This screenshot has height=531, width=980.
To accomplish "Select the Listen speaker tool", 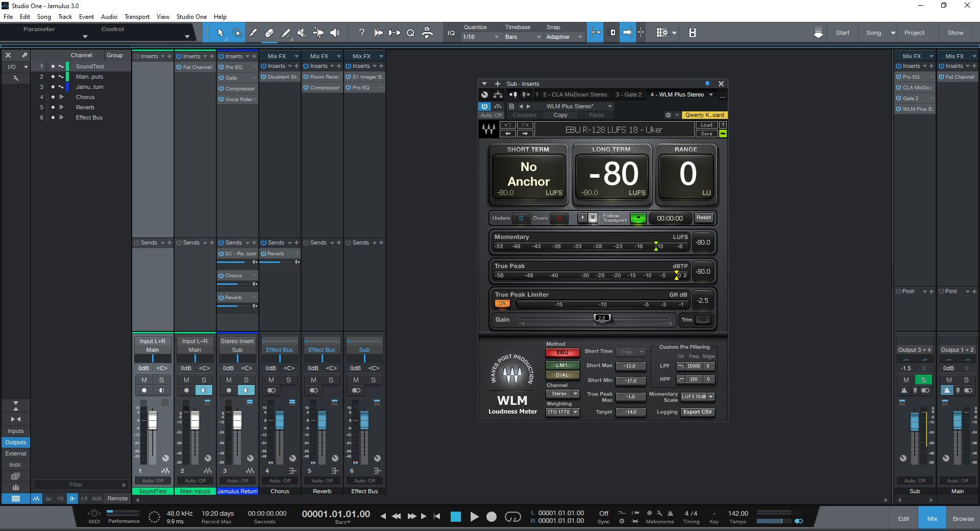I will 335,33.
